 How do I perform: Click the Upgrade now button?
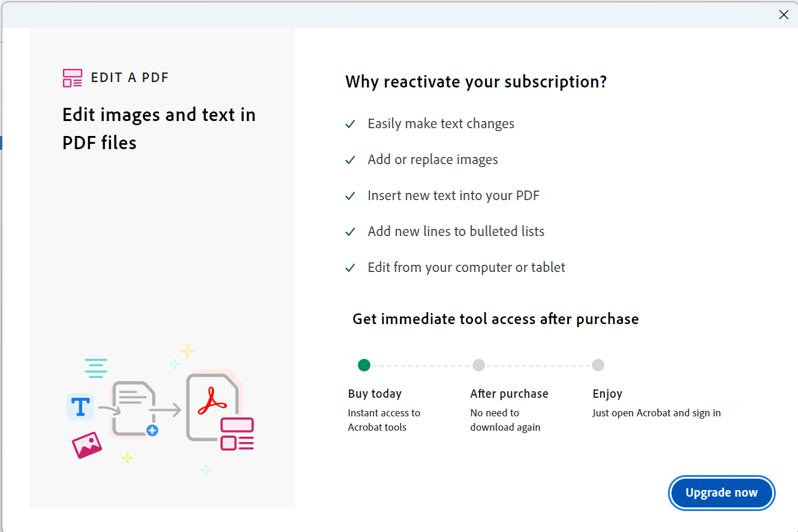721,493
